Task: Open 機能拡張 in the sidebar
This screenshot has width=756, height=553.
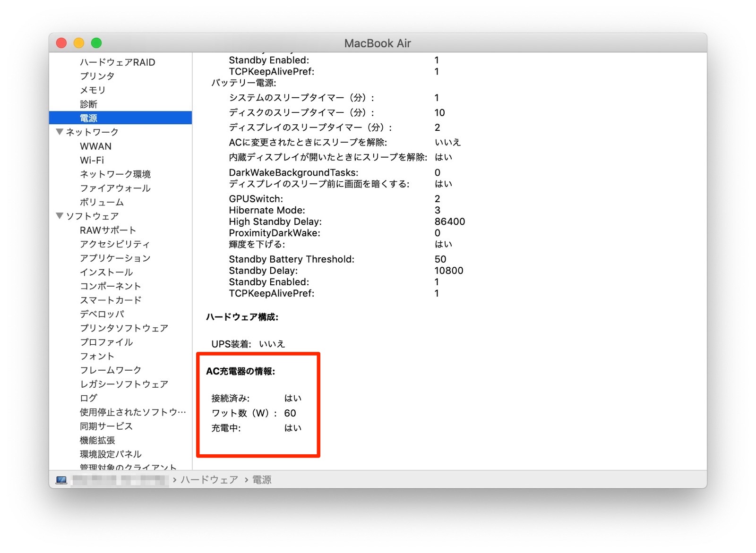Action: coord(97,440)
